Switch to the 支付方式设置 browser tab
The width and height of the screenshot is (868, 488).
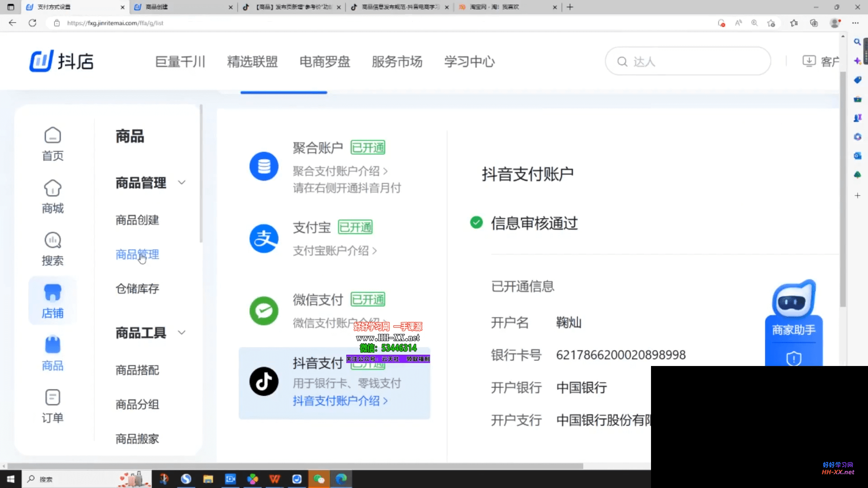pyautogui.click(x=75, y=7)
